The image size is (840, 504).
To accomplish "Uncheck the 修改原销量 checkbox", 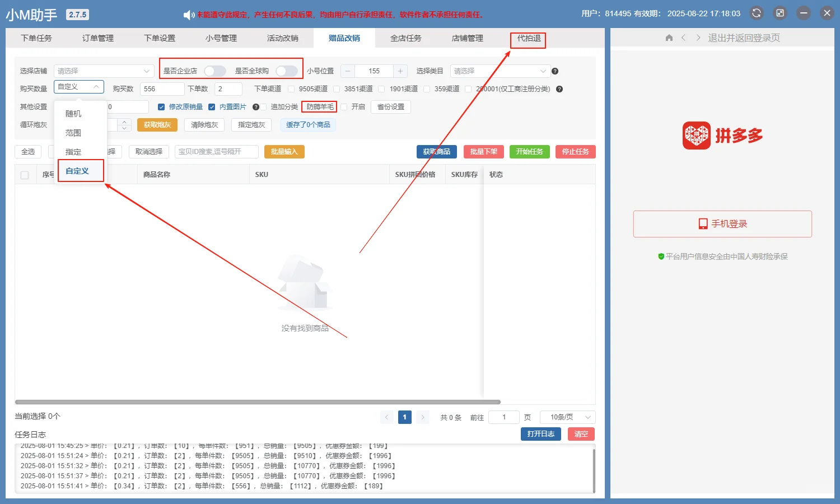I will pos(161,107).
